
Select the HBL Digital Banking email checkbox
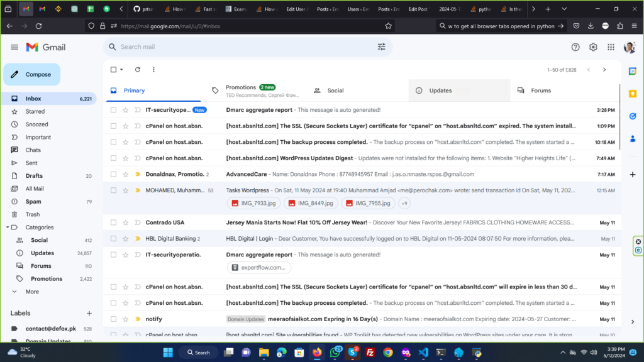(114, 239)
